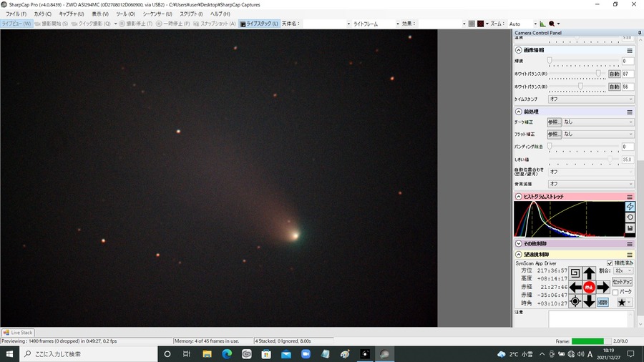This screenshot has height=362, width=644.
Task: Adjust the brightness (輝度) slider
Action: [x=584, y=61]
